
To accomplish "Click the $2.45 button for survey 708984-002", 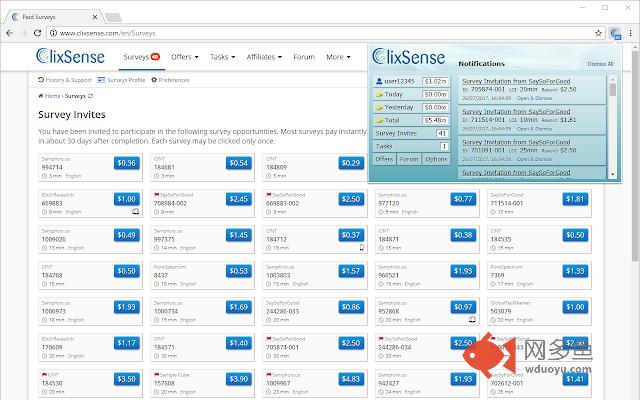I will pos(238,199).
